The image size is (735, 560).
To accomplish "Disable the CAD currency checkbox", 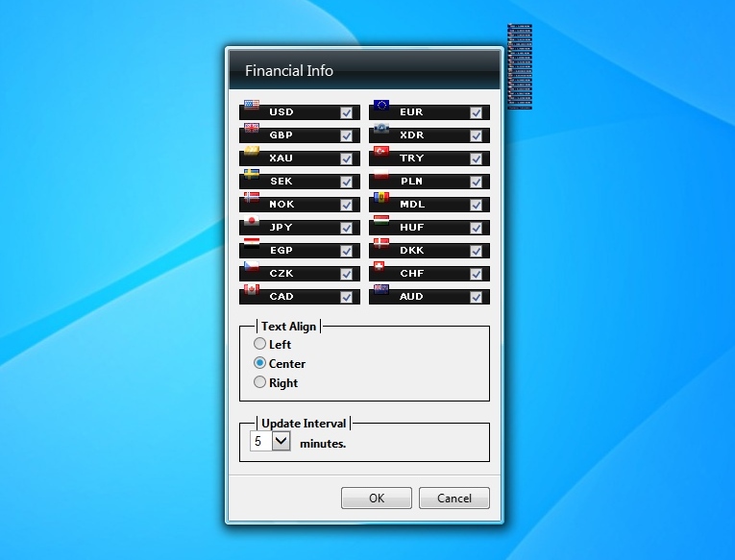I will pyautogui.click(x=347, y=297).
